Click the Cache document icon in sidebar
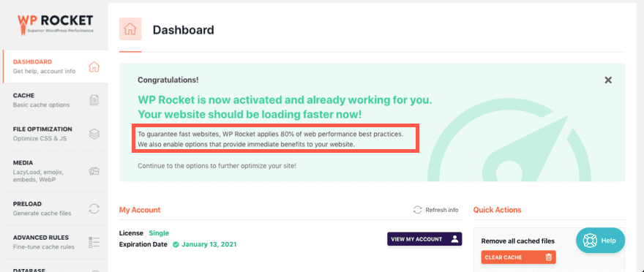 click(94, 99)
